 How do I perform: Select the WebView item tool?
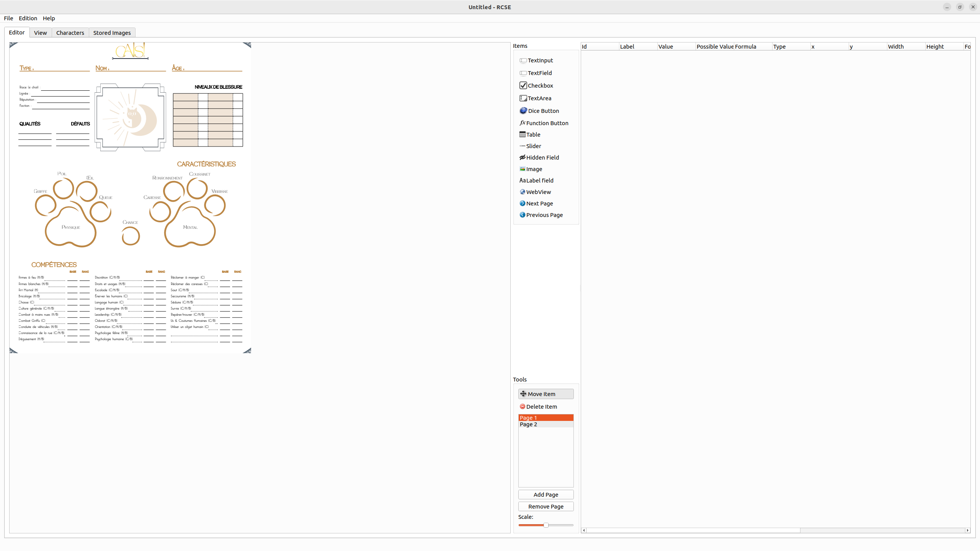[x=538, y=192]
